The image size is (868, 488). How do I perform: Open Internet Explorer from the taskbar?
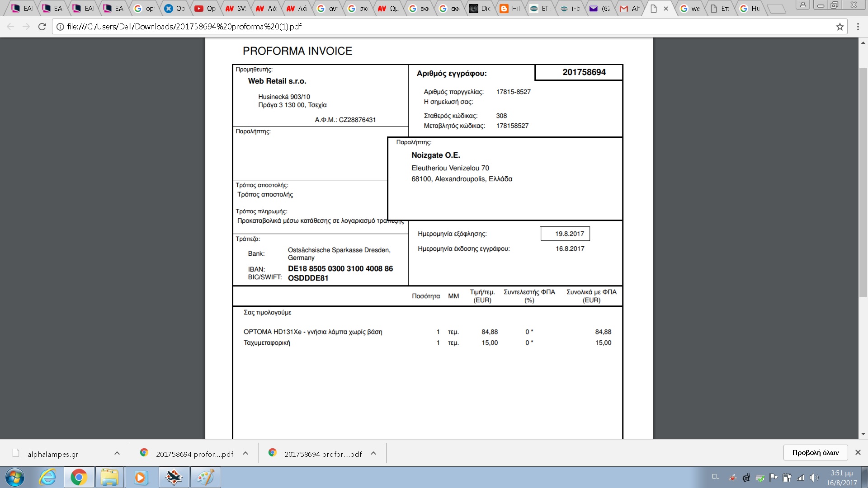click(47, 477)
